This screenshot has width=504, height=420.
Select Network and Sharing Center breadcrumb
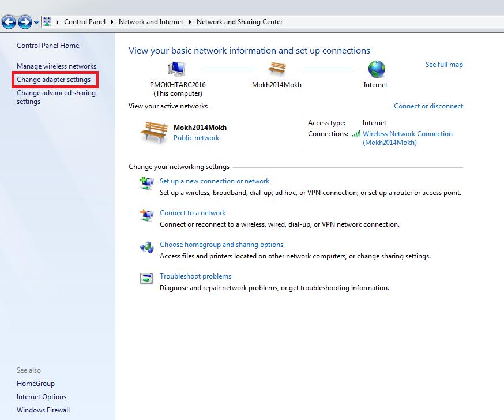[x=239, y=22]
